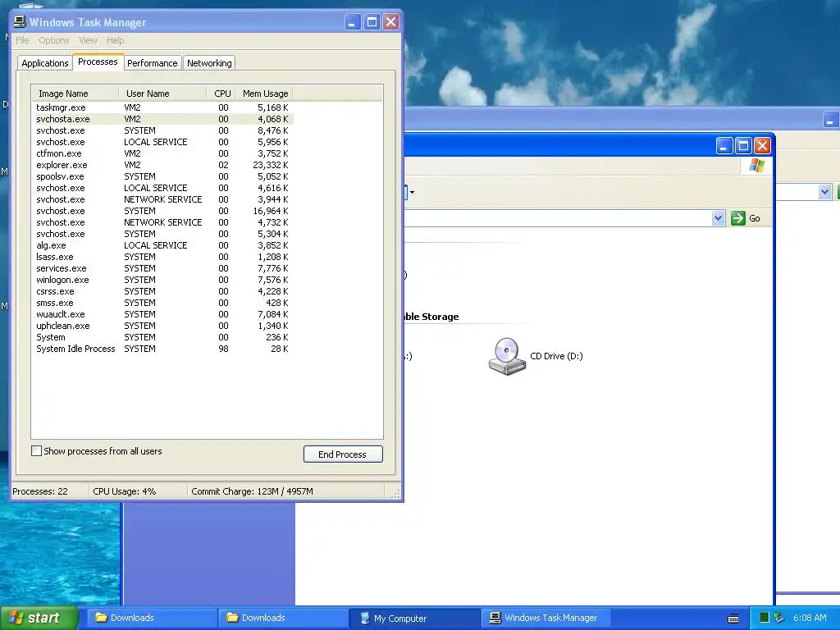840x630 pixels.
Task: Click the address bar field in My Computer
Action: click(x=557, y=218)
